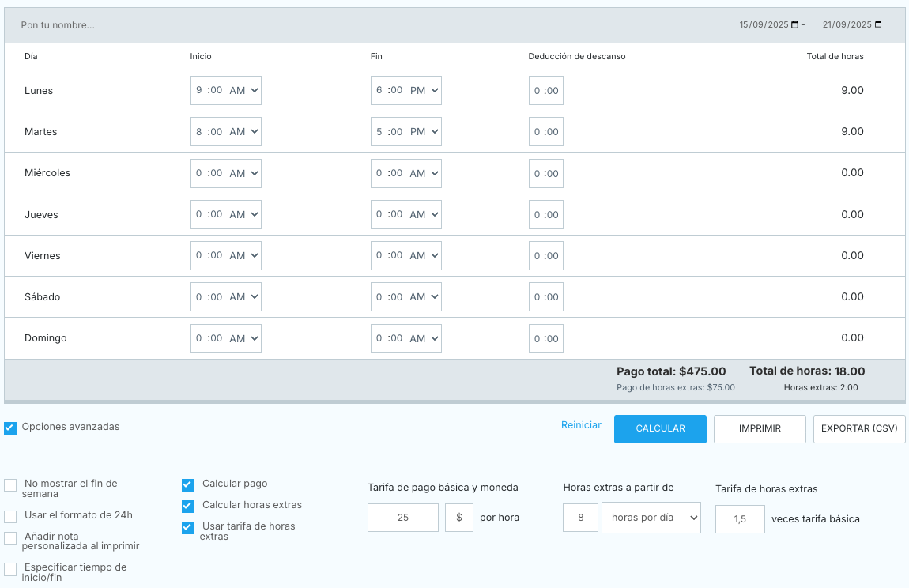This screenshot has height=588, width=909.
Task: Disable the Calcular pago checkbox
Action: 188,484
